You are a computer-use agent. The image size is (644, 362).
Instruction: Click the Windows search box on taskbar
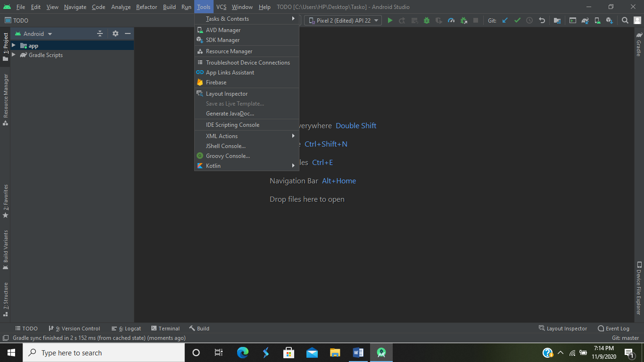pyautogui.click(x=104, y=352)
